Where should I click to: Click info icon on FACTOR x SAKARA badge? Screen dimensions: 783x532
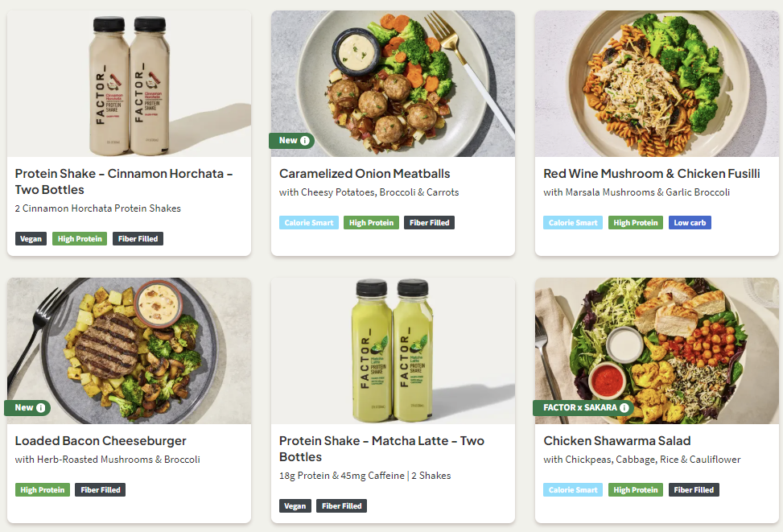[x=624, y=408]
